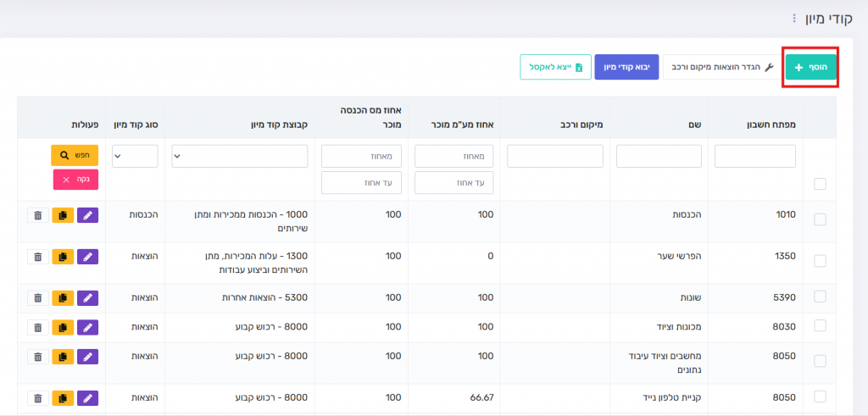Delete the 5390 שונות row via trash icon

[37, 297]
